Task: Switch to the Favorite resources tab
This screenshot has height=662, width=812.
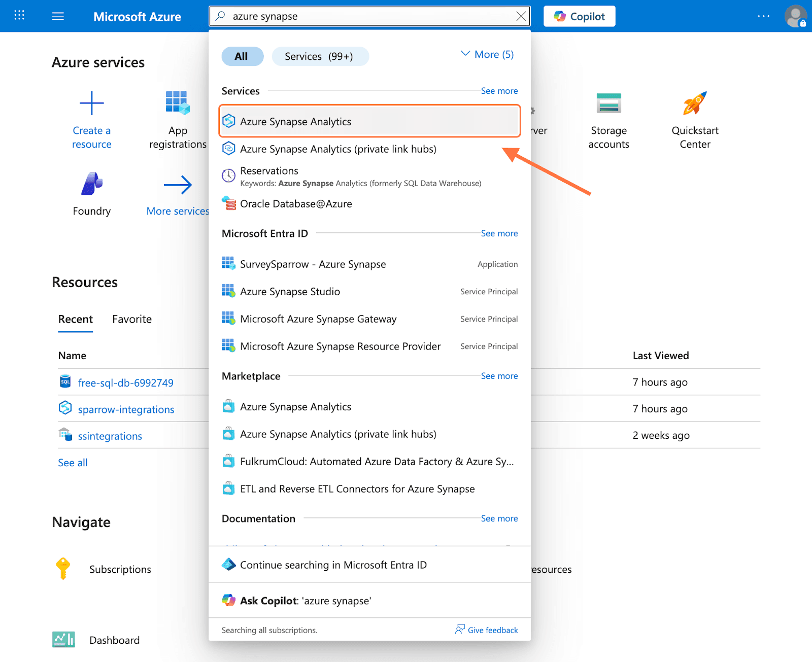Action: tap(132, 319)
